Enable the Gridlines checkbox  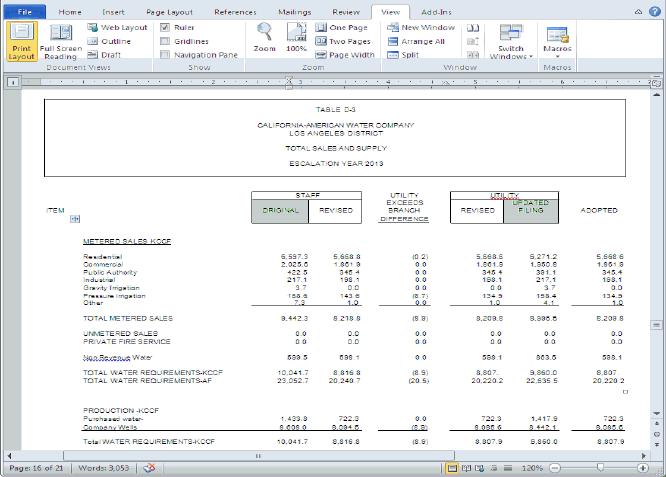click(x=165, y=41)
